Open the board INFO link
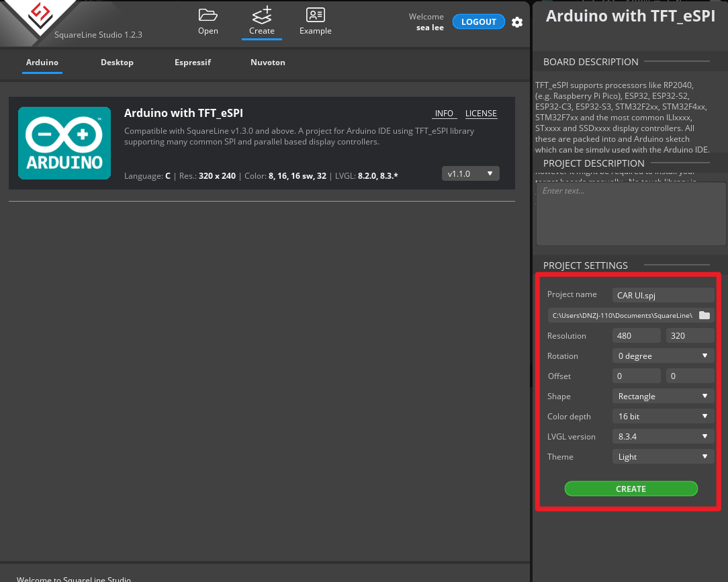This screenshot has width=728, height=582. tap(444, 114)
